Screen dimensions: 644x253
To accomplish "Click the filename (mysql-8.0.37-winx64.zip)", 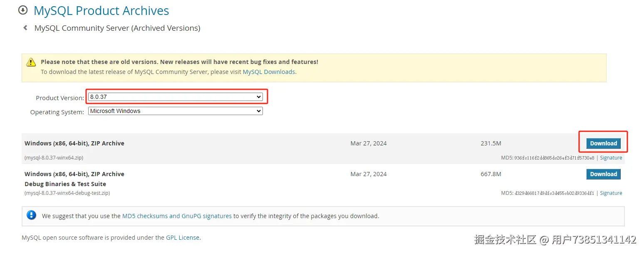I will [54, 158].
